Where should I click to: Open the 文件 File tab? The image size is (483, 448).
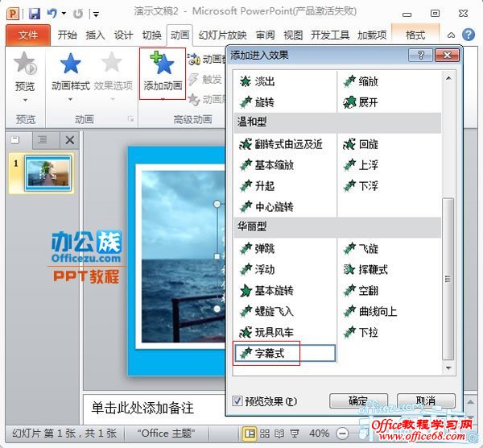28,35
